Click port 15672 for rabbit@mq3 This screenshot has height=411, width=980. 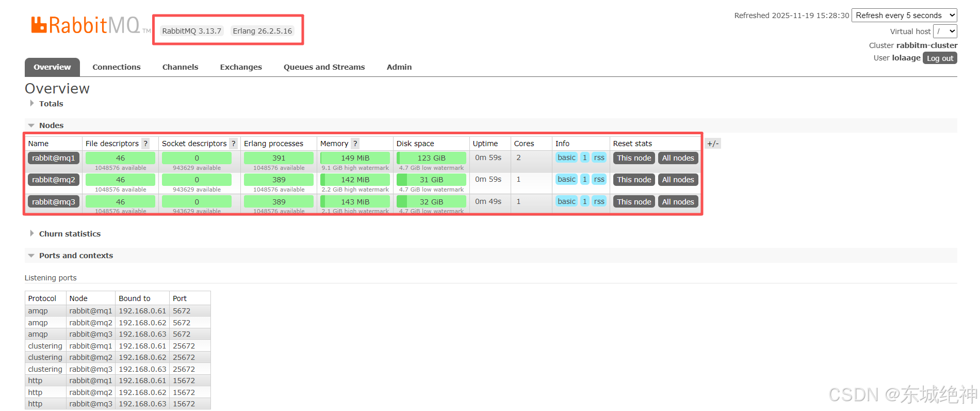coord(184,404)
